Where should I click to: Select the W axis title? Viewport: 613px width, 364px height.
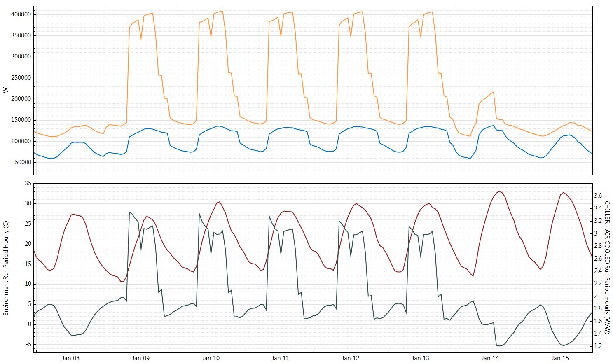[x=6, y=90]
